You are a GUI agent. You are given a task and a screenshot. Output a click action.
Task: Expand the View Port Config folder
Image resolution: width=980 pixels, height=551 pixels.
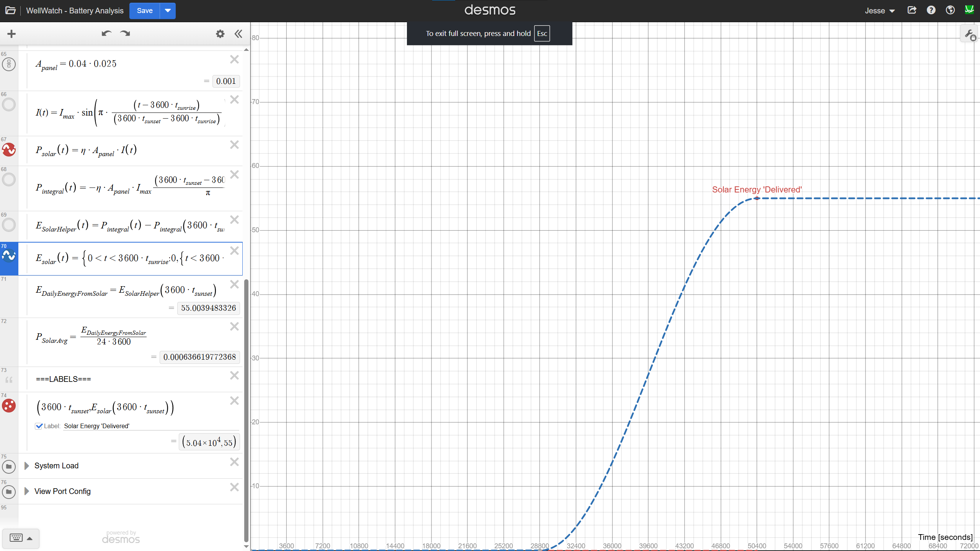click(x=27, y=491)
